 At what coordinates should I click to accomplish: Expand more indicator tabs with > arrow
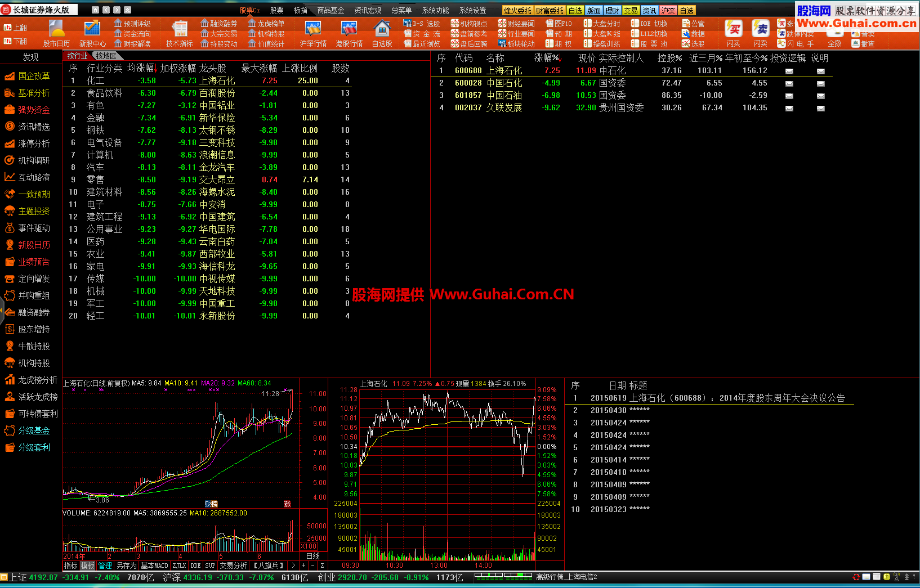[x=293, y=565]
